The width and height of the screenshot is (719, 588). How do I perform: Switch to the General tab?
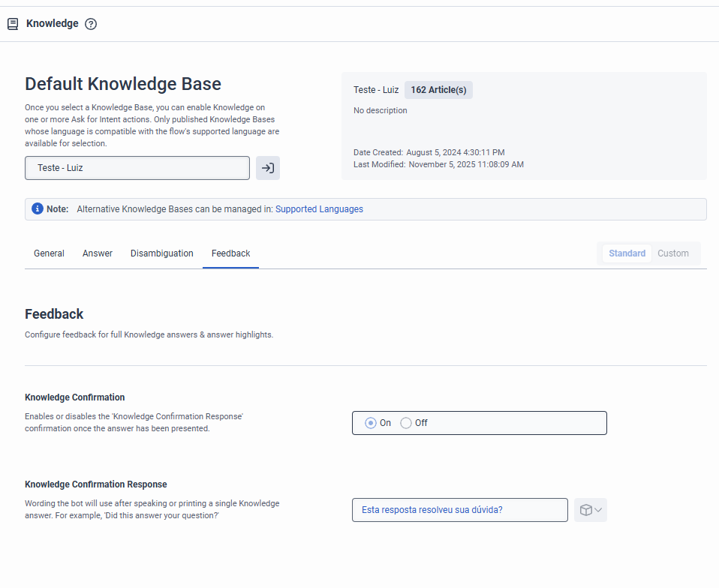click(49, 253)
